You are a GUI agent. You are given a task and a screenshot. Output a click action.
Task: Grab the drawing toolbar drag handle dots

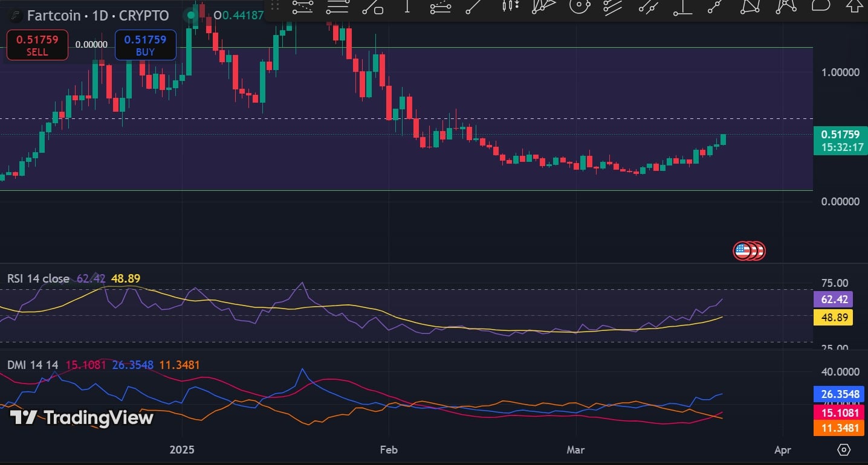point(275,6)
